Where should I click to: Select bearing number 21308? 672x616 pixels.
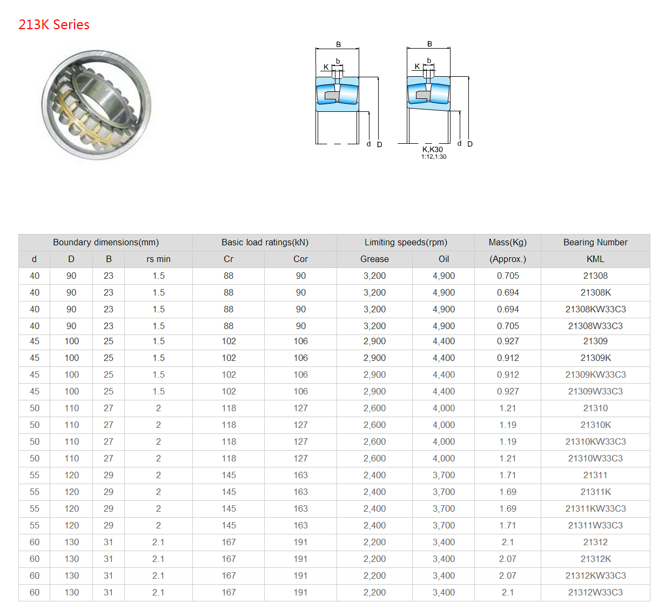tap(595, 276)
